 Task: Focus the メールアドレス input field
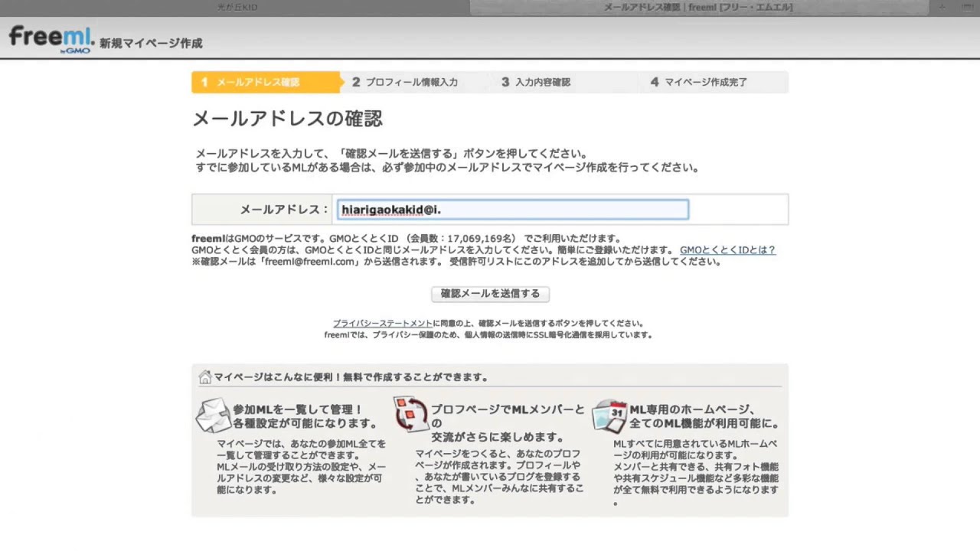point(513,210)
